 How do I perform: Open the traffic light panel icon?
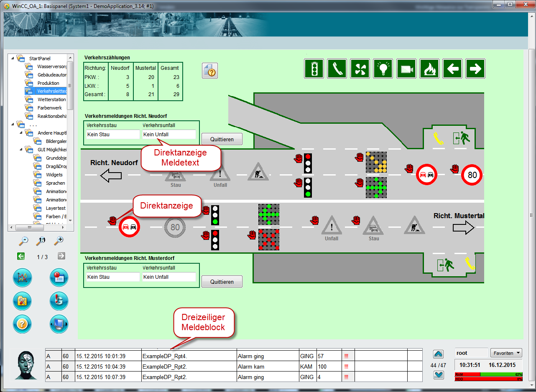[x=314, y=69]
